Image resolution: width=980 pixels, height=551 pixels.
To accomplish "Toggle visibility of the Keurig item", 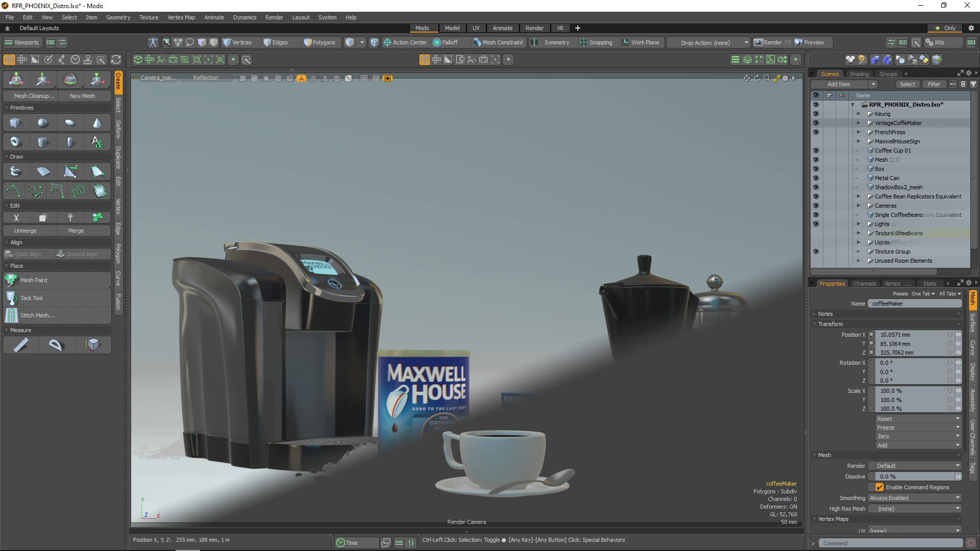I will click(x=816, y=113).
